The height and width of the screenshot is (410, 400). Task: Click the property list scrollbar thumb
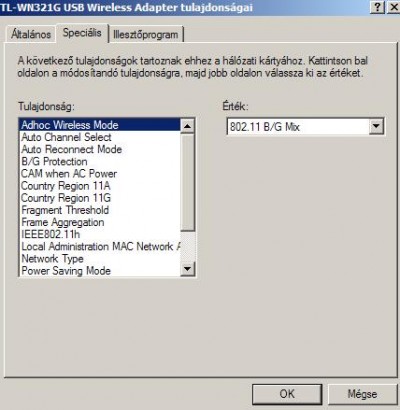coord(187,182)
